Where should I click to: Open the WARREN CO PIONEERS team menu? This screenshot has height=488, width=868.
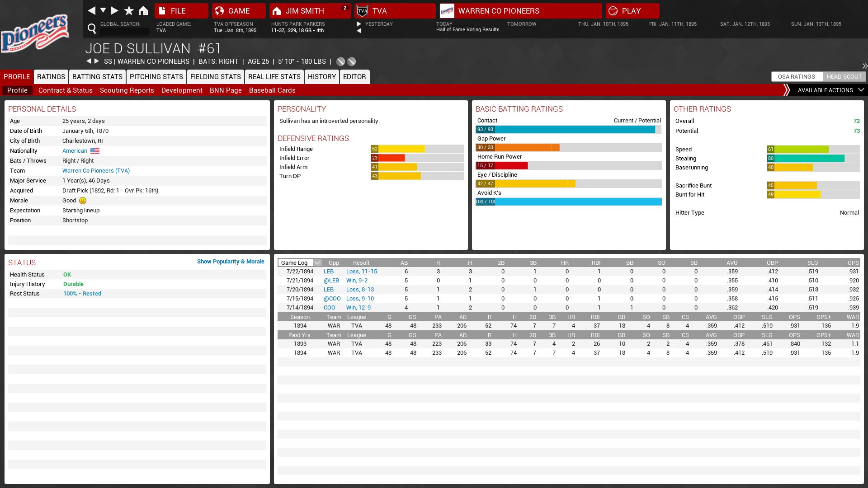[521, 11]
